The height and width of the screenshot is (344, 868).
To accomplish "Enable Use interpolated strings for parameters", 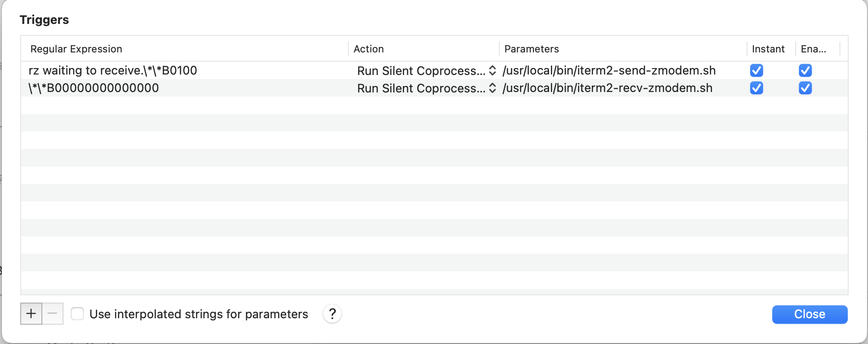I will click(77, 314).
